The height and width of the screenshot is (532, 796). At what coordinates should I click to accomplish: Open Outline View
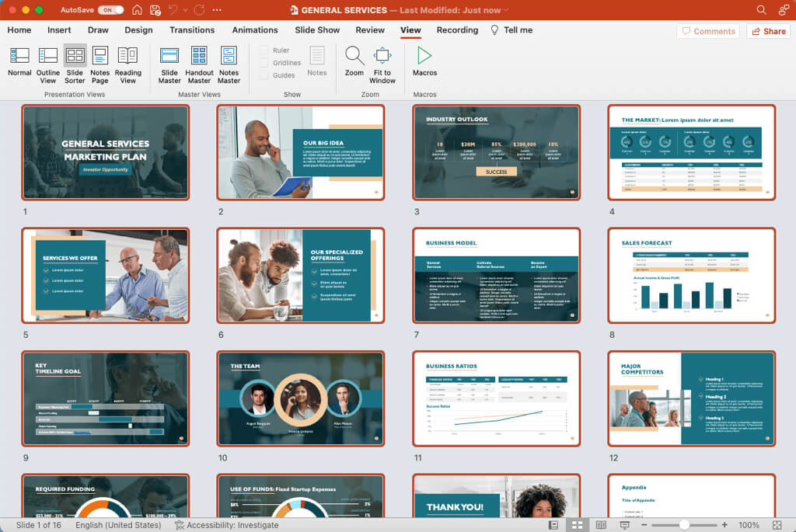click(x=47, y=65)
